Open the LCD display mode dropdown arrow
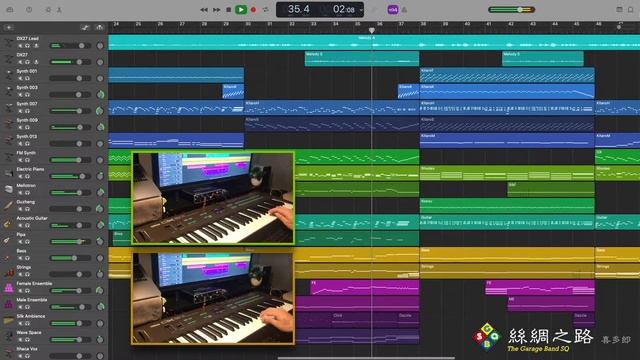Image resolution: width=640 pixels, height=360 pixels. (x=361, y=10)
